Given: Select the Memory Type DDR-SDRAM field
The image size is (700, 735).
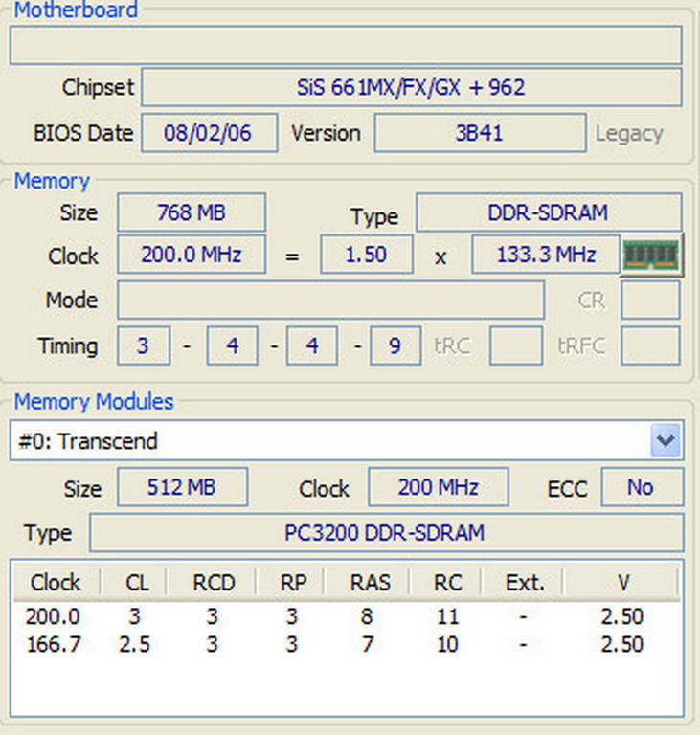Looking at the screenshot, I should coord(548,212).
